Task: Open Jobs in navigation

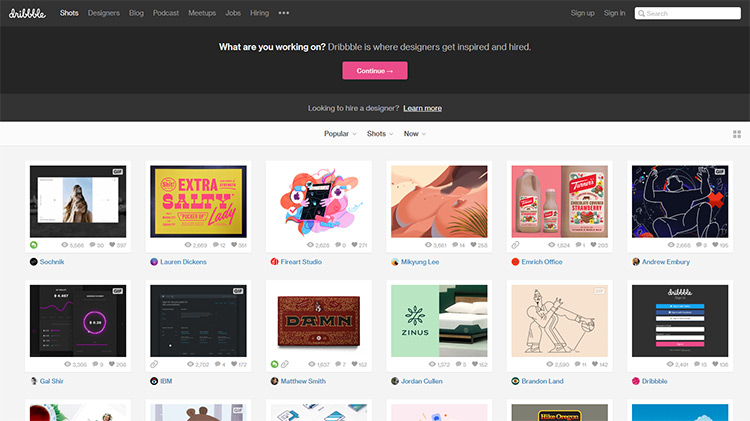Action: click(x=233, y=13)
